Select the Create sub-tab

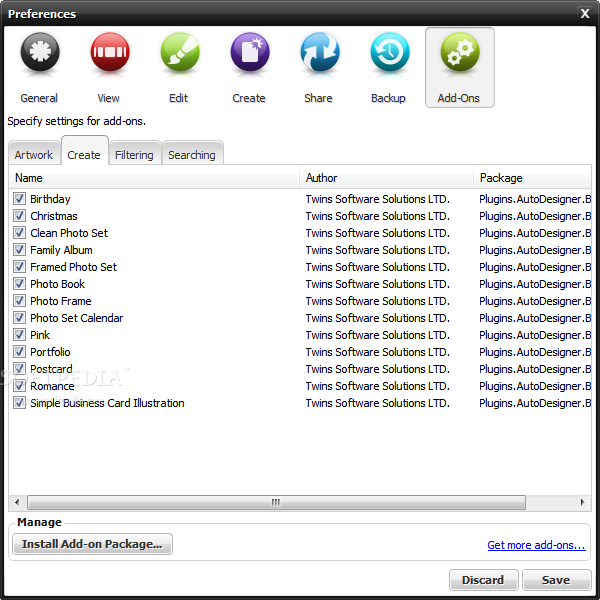[84, 152]
